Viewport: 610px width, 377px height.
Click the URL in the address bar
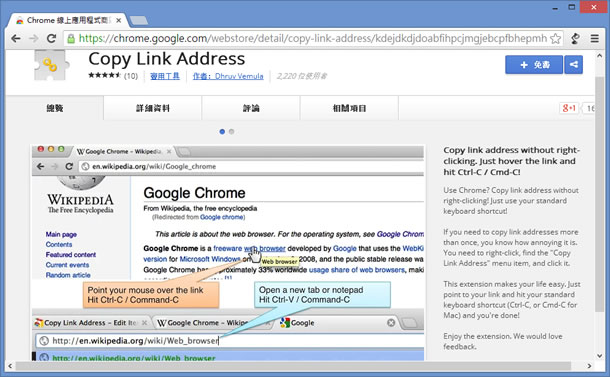(x=313, y=39)
